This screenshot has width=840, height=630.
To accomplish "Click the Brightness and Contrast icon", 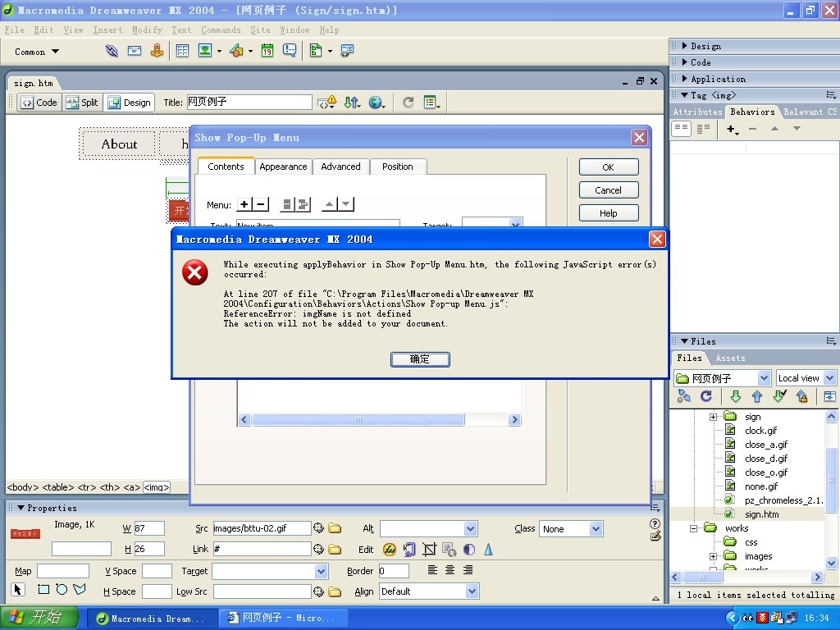I will (469, 550).
